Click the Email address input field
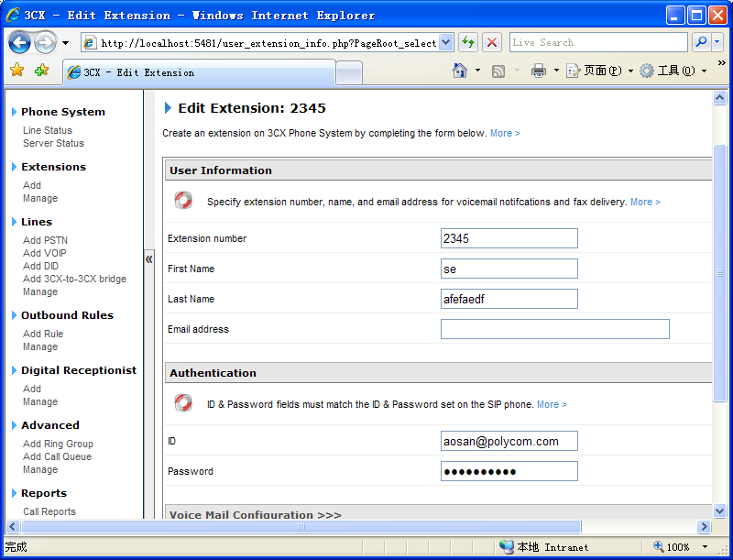The width and height of the screenshot is (733, 560). (554, 329)
